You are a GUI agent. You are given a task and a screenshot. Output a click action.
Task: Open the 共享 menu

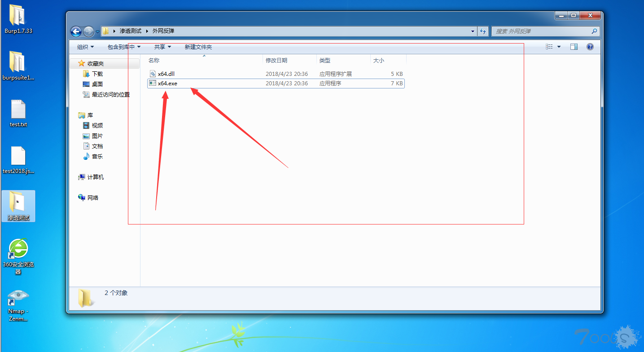point(162,47)
